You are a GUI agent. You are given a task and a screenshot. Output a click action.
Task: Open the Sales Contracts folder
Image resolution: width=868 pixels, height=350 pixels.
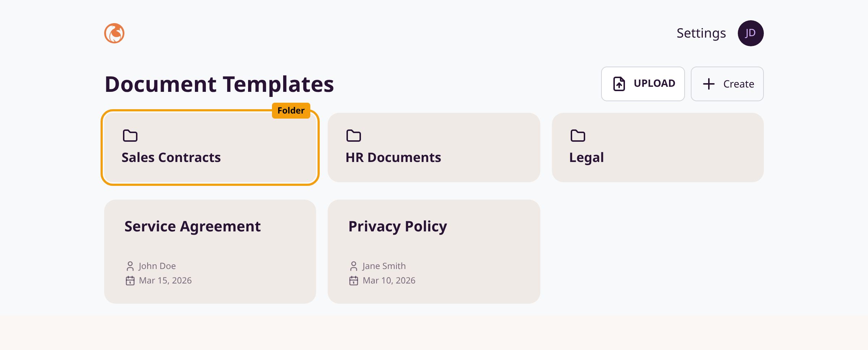pyautogui.click(x=210, y=148)
